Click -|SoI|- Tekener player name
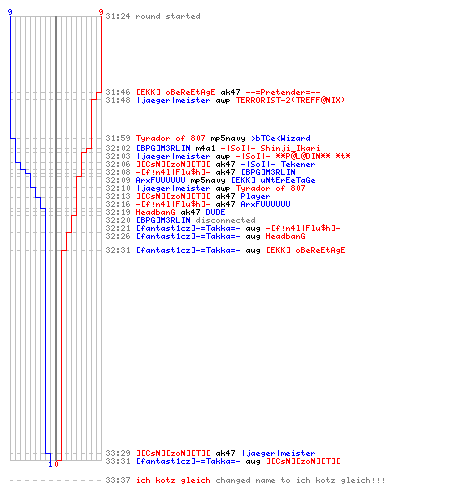The width and height of the screenshot is (450, 500). point(278,164)
